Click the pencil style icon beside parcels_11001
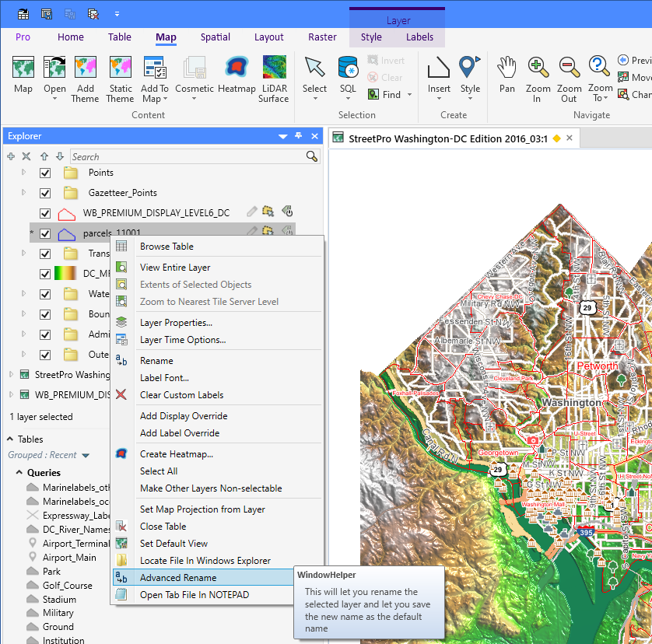The width and height of the screenshot is (652, 644). tap(251, 232)
